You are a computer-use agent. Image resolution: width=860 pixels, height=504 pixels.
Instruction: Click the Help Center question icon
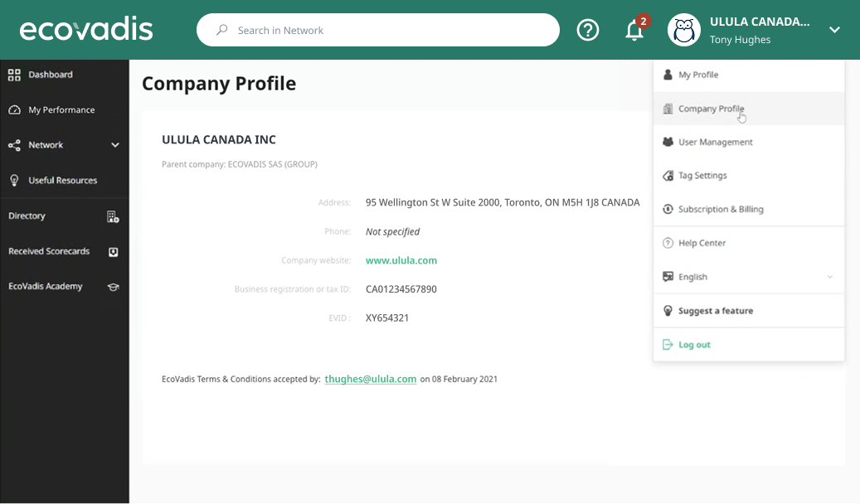668,243
